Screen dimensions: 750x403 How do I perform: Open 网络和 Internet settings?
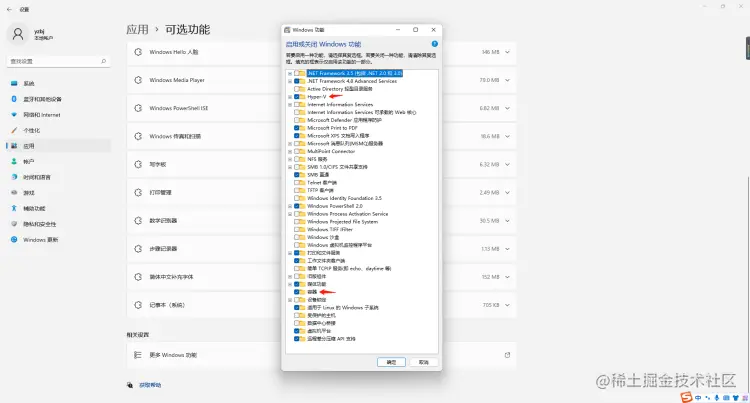click(58, 115)
